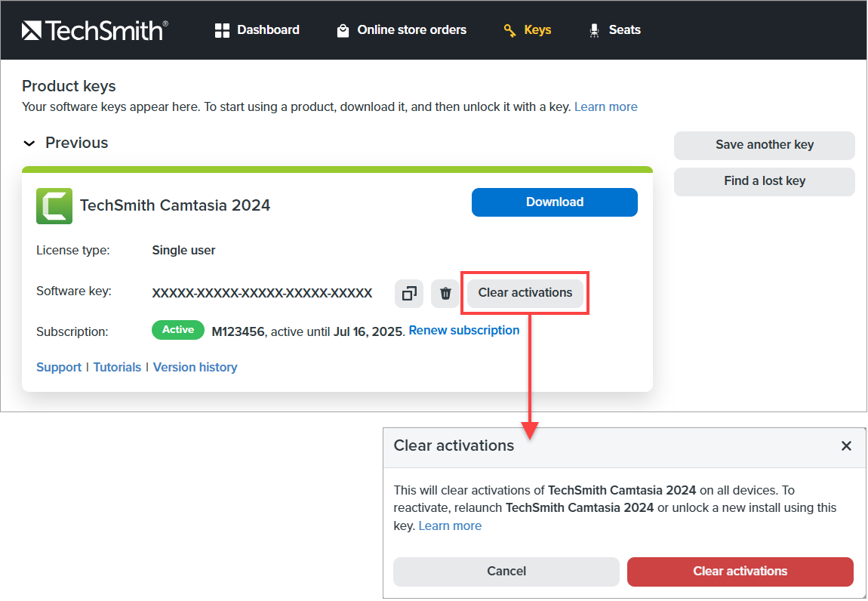Delete the software key with trash icon
This screenshot has width=868, height=601.
point(445,293)
